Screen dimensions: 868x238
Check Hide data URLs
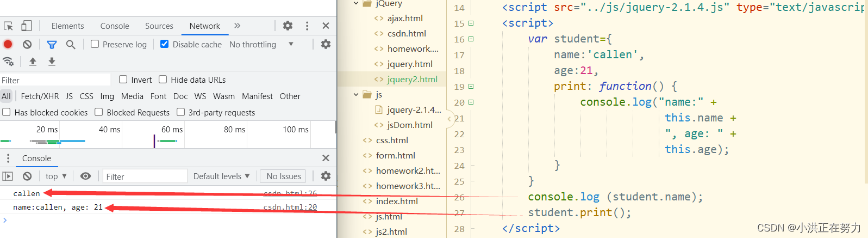163,80
